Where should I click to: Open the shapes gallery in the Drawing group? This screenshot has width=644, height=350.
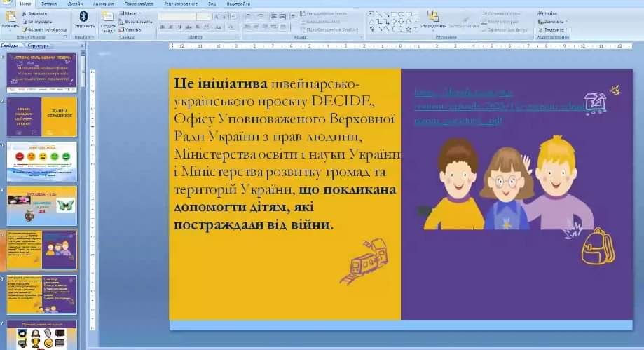pos(392,21)
